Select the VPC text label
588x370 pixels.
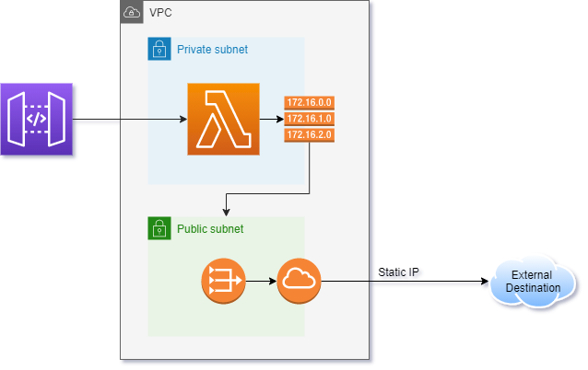coord(160,13)
